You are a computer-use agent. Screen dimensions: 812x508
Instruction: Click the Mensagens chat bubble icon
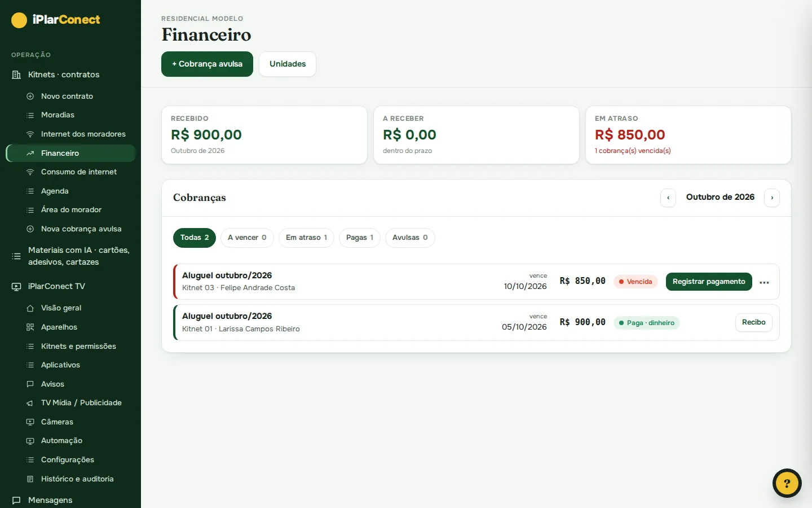pos(16,500)
